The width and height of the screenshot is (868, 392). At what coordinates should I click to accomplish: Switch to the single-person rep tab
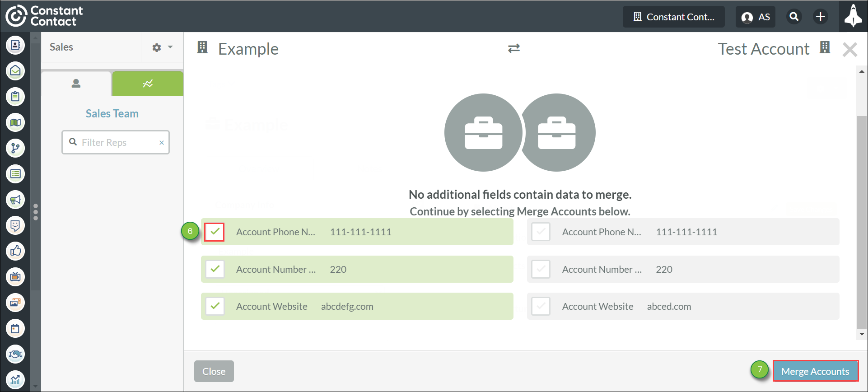tap(76, 84)
